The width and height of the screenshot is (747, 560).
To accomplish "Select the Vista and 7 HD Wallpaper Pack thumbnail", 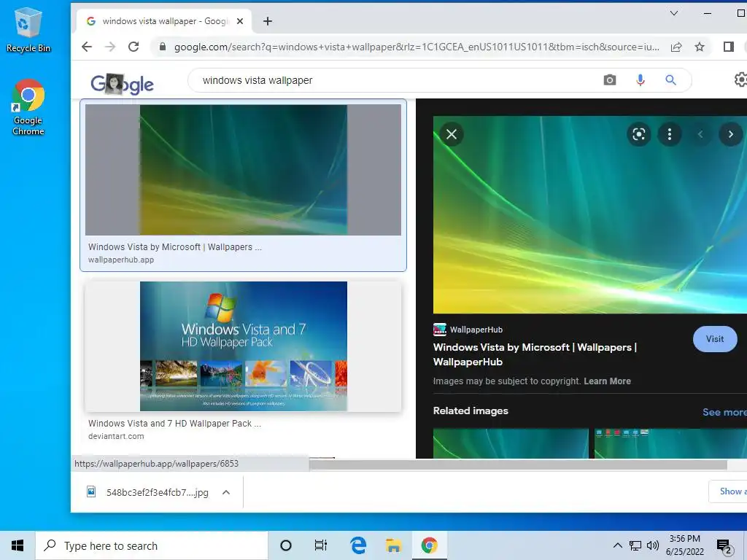I will (243, 346).
